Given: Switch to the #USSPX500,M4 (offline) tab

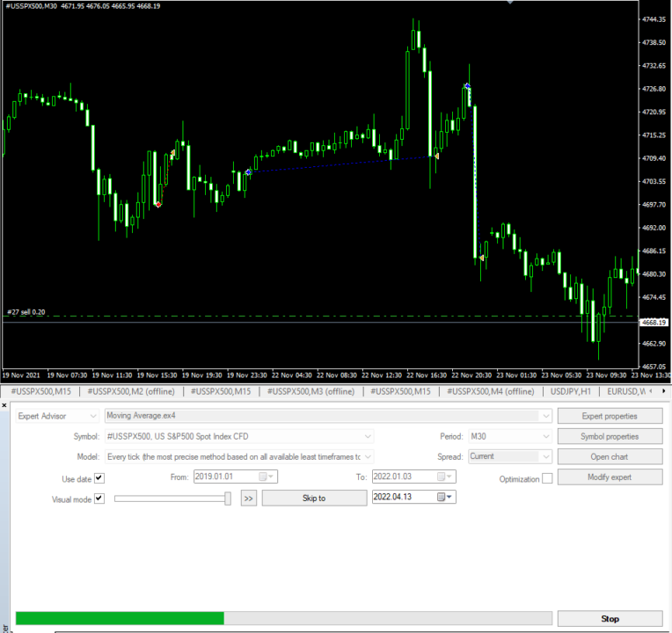Looking at the screenshot, I should coord(491,391).
